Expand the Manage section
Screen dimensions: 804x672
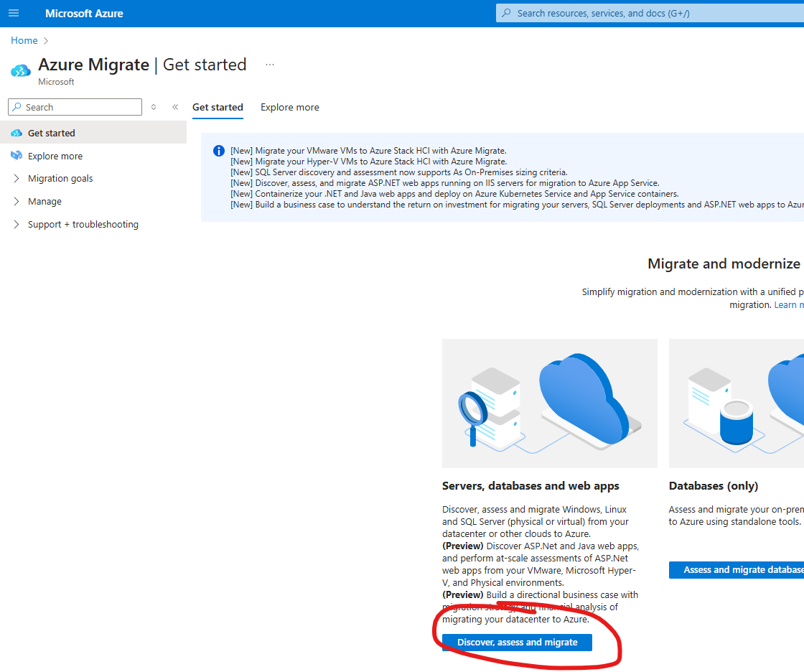(x=45, y=201)
